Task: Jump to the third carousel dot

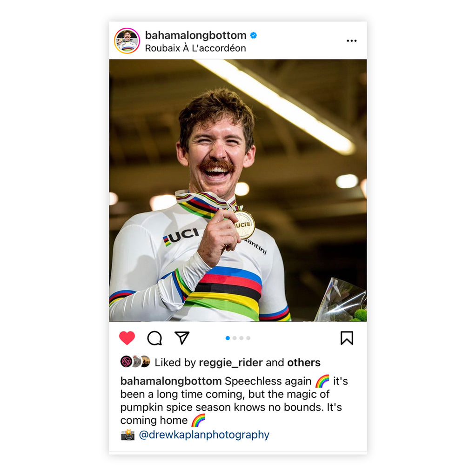Action: tap(241, 338)
